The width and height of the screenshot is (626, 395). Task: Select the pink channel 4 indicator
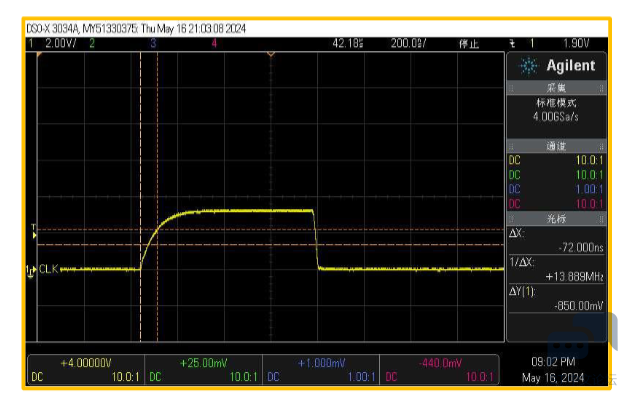pos(214,43)
